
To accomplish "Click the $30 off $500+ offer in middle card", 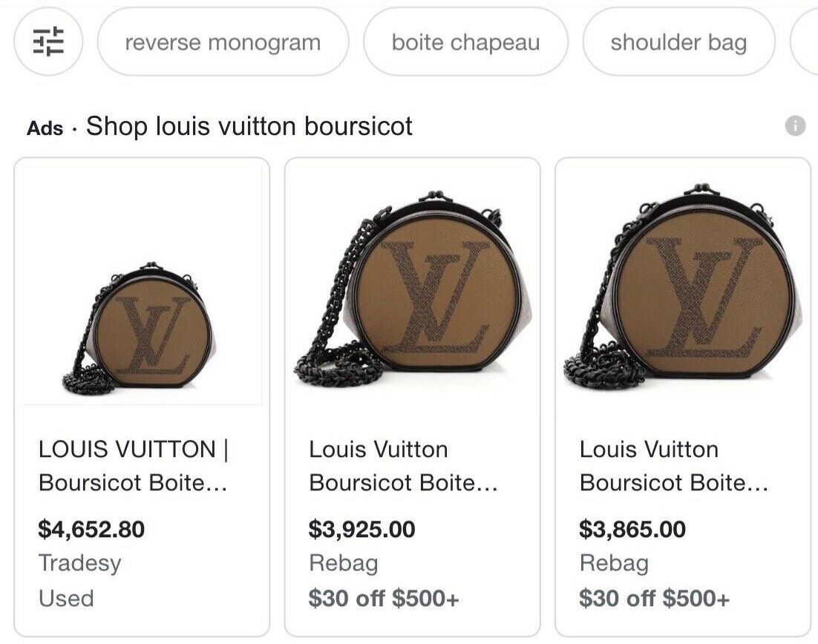I will coord(384,598).
